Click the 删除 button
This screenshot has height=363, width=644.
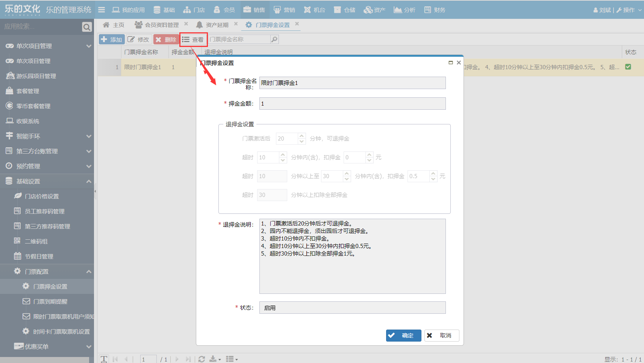click(166, 39)
